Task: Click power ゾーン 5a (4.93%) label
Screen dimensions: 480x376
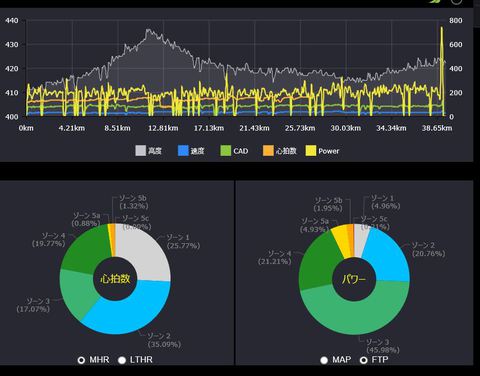Action: [314, 225]
